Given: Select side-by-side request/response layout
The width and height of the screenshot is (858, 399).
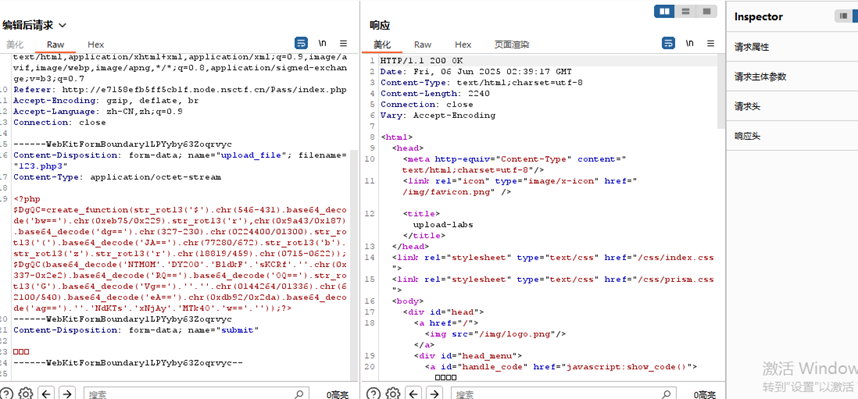Looking at the screenshot, I should point(664,11).
